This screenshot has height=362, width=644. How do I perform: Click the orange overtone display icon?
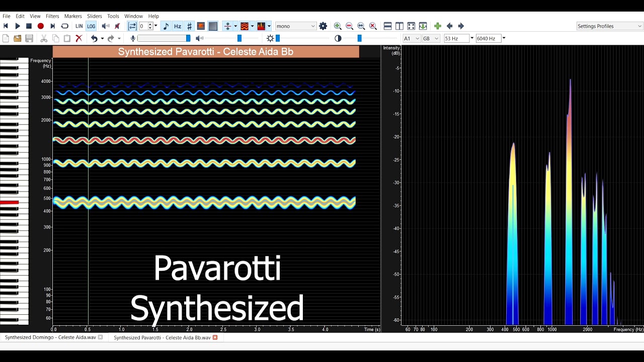click(201, 26)
